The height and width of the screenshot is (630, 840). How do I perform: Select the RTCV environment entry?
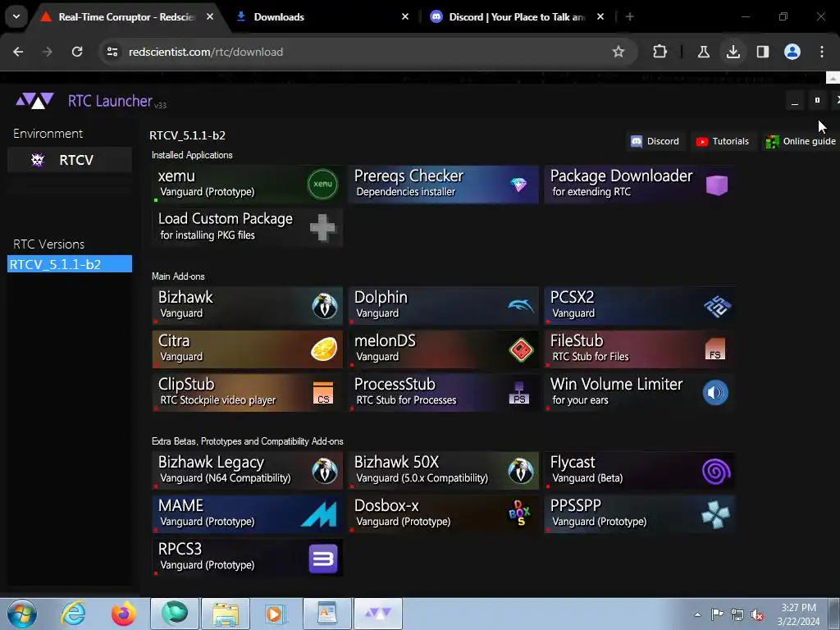(x=70, y=160)
